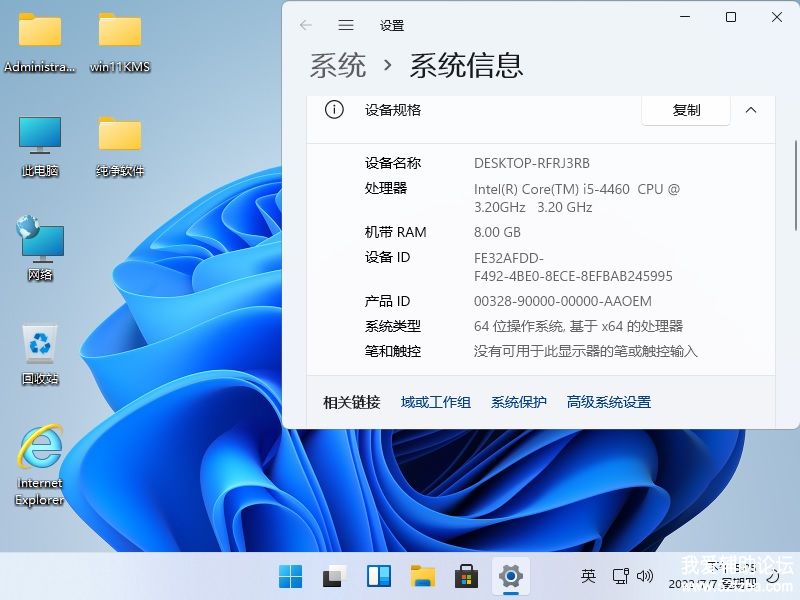Select the Settings window vertical scrollbar
The image size is (800, 600).
(x=795, y=185)
